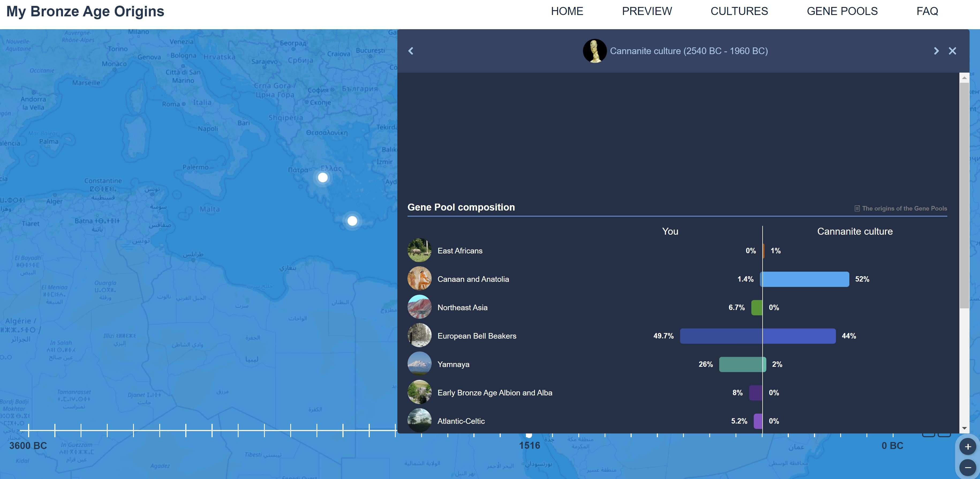Open Northeast Asia gene pool icon
The image size is (980, 479).
(x=419, y=307)
